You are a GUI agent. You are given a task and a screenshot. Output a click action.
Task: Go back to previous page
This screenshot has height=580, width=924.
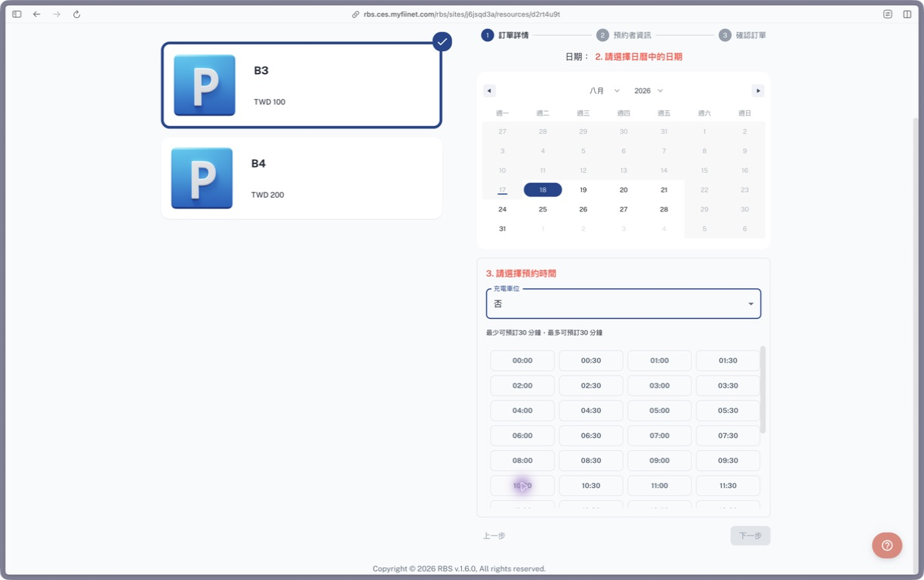36,14
